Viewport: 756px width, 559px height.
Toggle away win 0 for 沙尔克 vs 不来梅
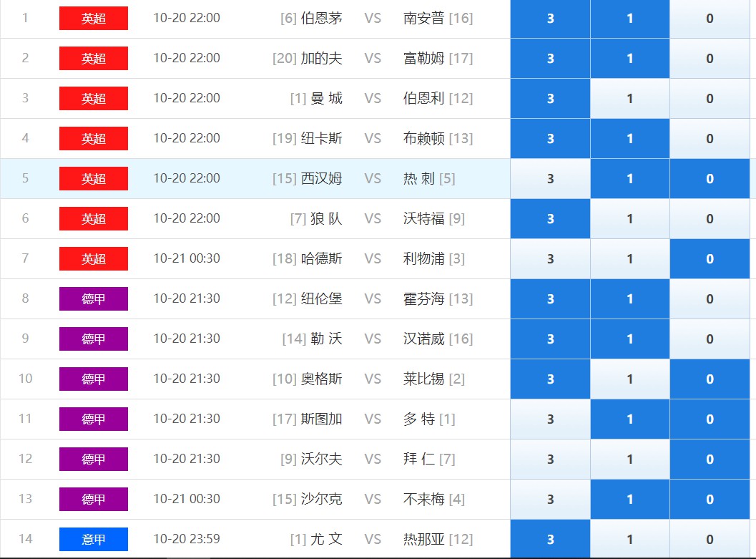coord(710,499)
